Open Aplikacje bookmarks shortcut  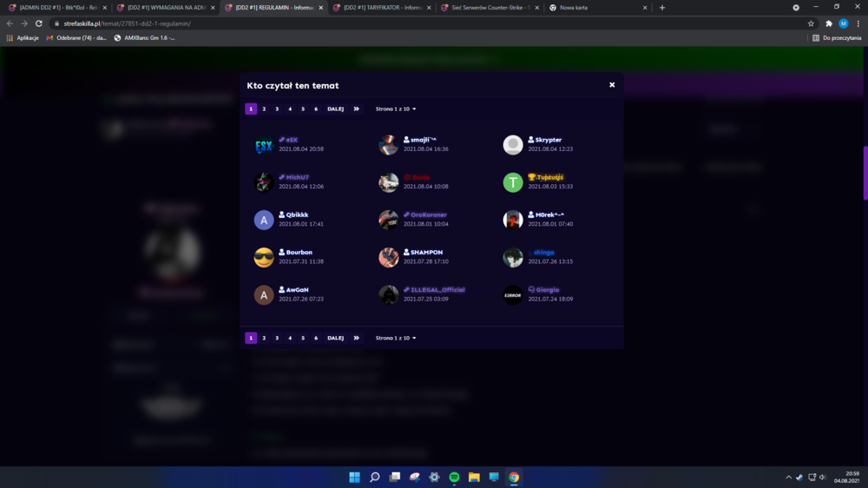click(x=23, y=37)
